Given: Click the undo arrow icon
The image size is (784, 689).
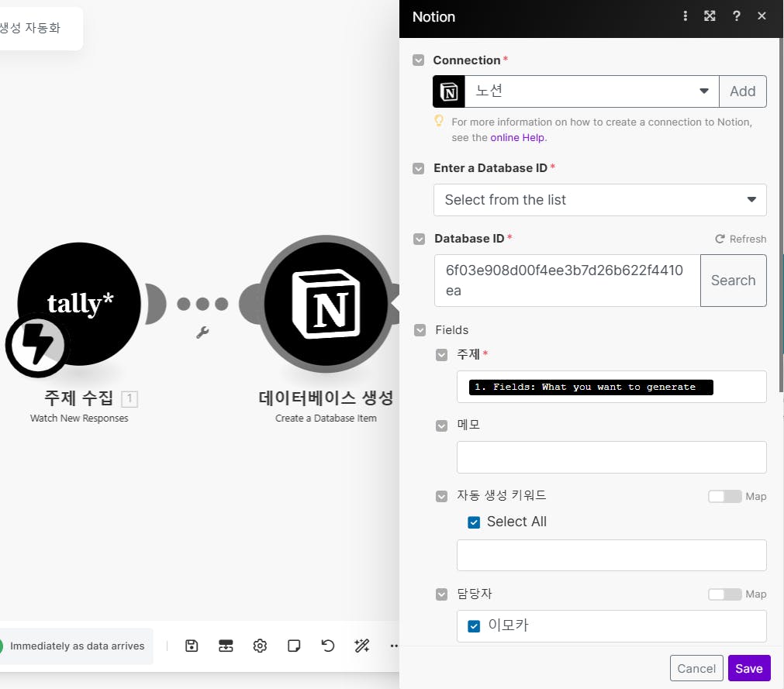Looking at the screenshot, I should coord(327,646).
